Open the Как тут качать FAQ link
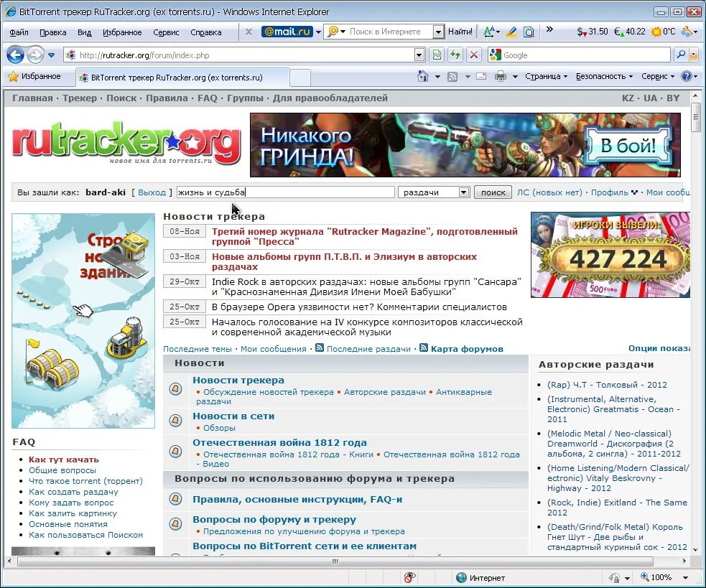 click(x=63, y=459)
